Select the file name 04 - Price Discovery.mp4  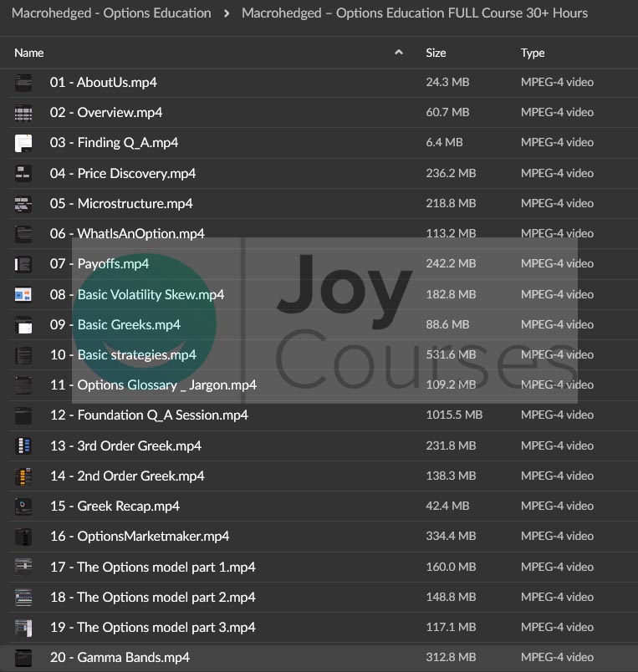pyautogui.click(x=123, y=173)
